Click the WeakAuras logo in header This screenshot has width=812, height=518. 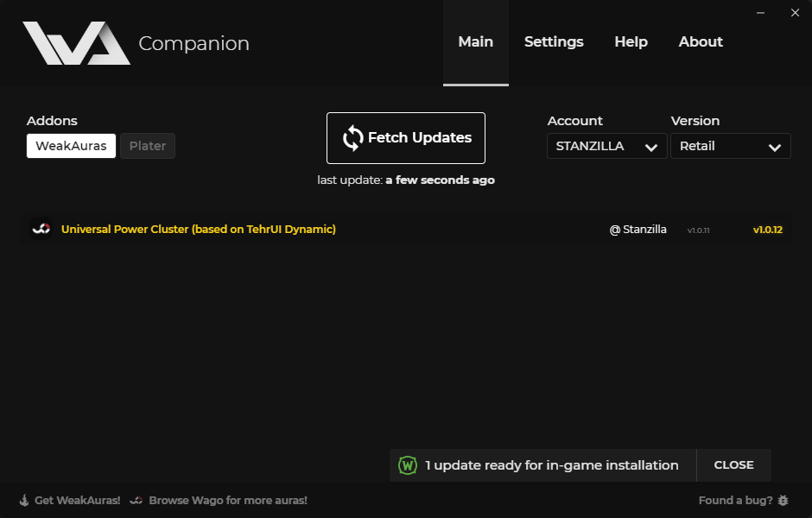click(76, 43)
